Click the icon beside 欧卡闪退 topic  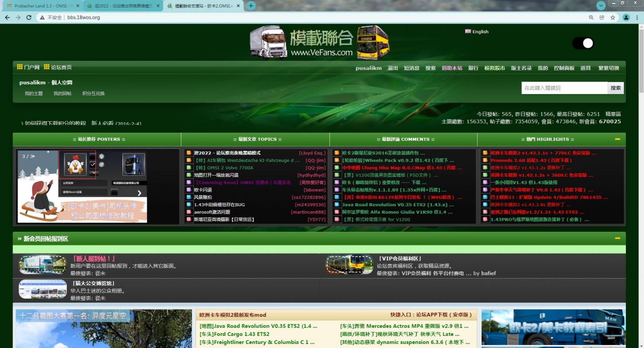click(x=189, y=190)
